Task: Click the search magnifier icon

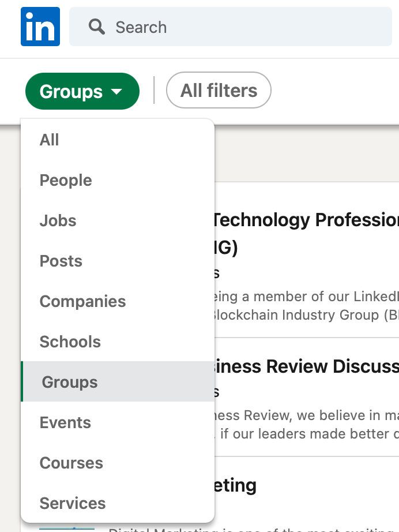Action: pos(97,27)
